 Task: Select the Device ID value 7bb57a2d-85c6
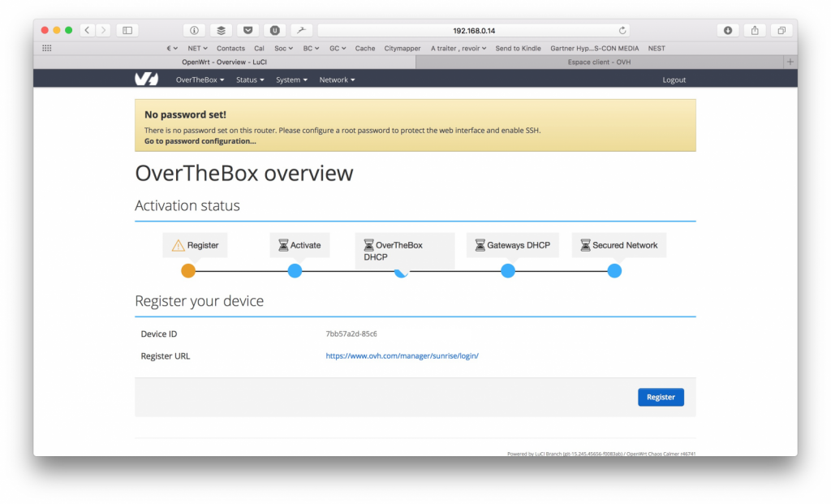point(351,334)
